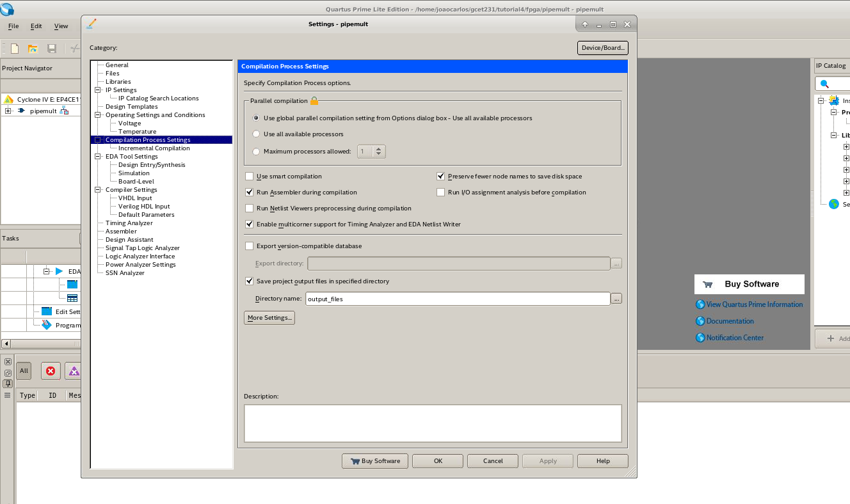Click the Directory name input field
Image resolution: width=850 pixels, height=504 pixels.
point(458,299)
